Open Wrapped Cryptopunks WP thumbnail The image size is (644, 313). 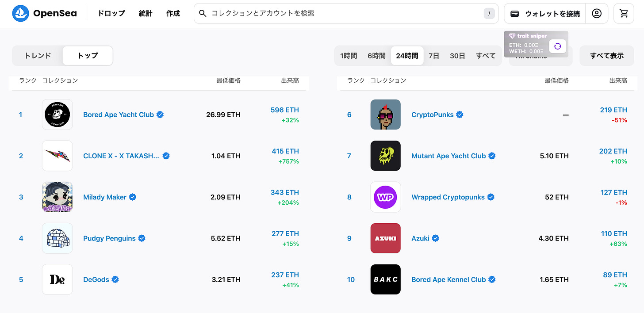[386, 197]
